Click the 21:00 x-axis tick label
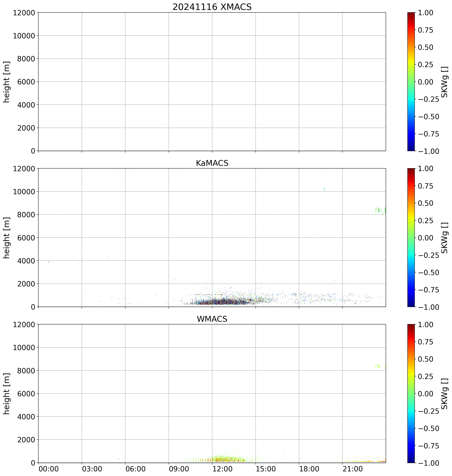Image resolution: width=452 pixels, height=476 pixels. click(352, 469)
